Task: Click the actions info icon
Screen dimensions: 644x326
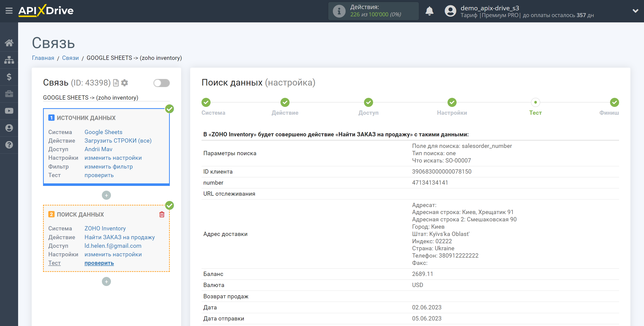Action: [339, 11]
